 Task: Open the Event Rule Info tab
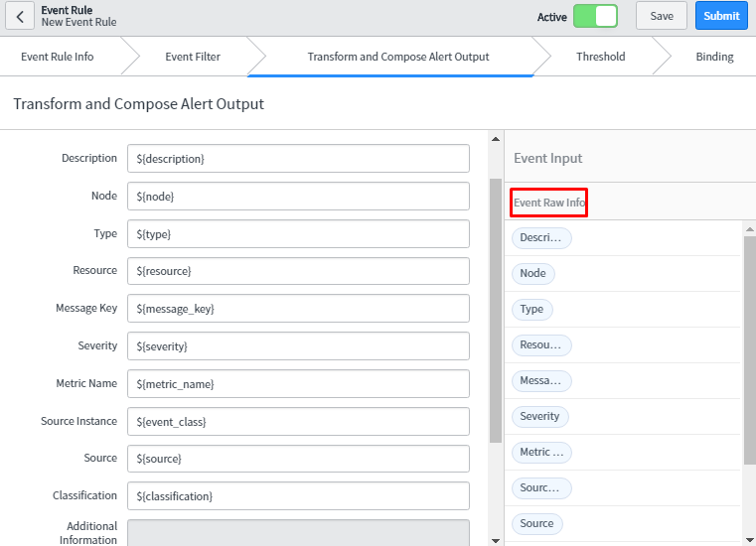58,57
